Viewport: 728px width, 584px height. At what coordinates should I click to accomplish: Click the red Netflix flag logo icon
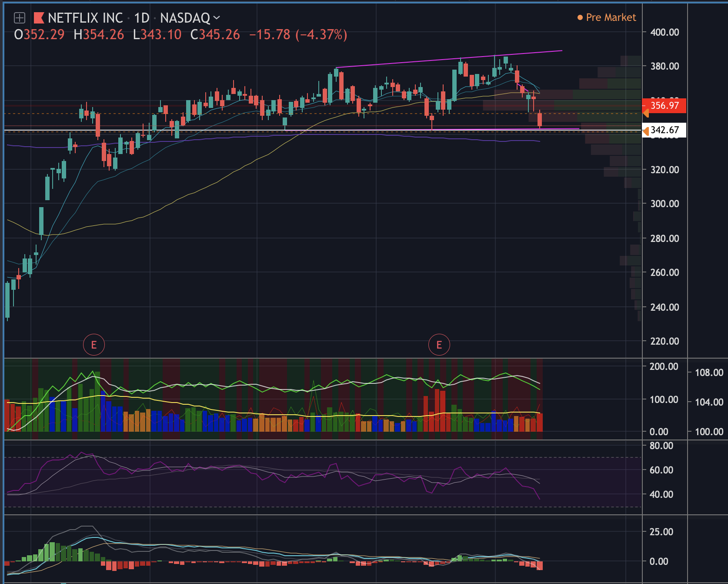tap(39, 18)
